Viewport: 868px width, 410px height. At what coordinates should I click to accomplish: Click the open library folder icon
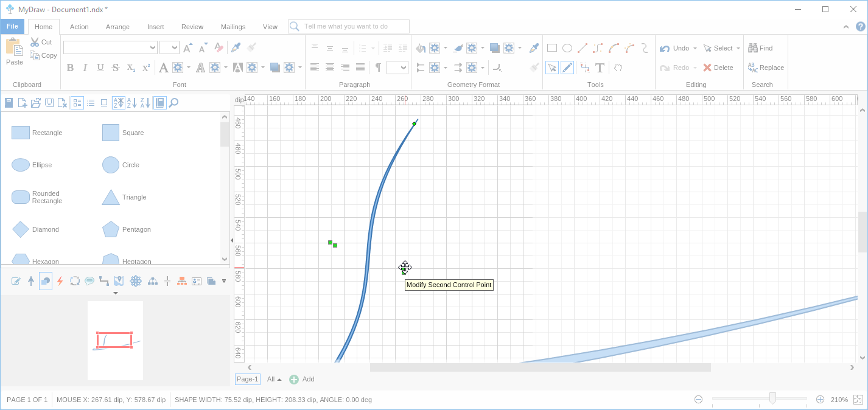[36, 103]
